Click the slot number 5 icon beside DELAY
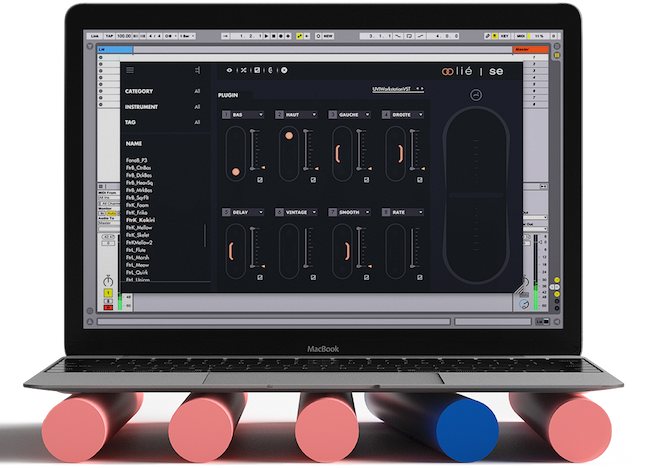Screen dimensions: 648x468 (227, 212)
